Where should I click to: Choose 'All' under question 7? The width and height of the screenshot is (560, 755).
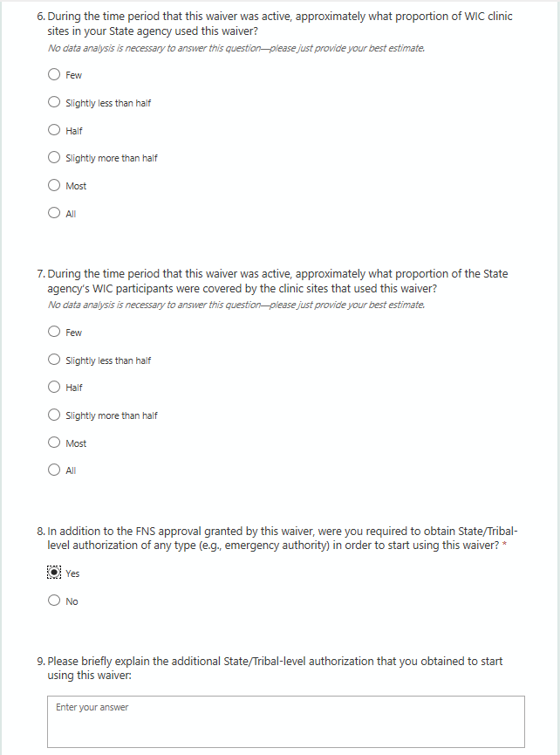click(54, 470)
